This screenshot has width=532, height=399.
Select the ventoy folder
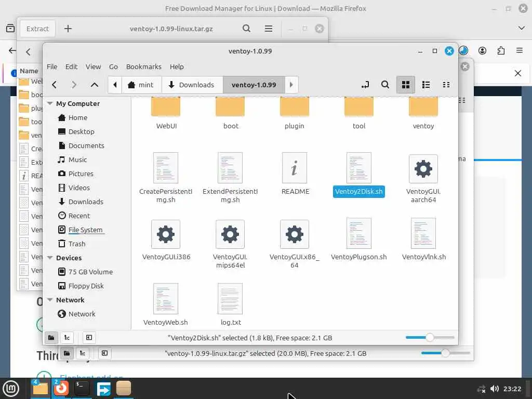tap(423, 113)
